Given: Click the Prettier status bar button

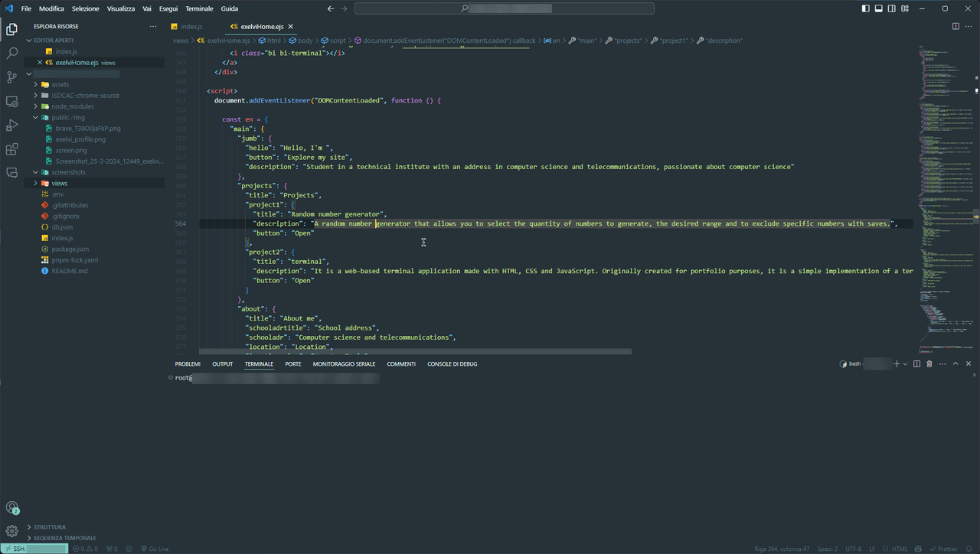Looking at the screenshot, I should [x=944, y=549].
